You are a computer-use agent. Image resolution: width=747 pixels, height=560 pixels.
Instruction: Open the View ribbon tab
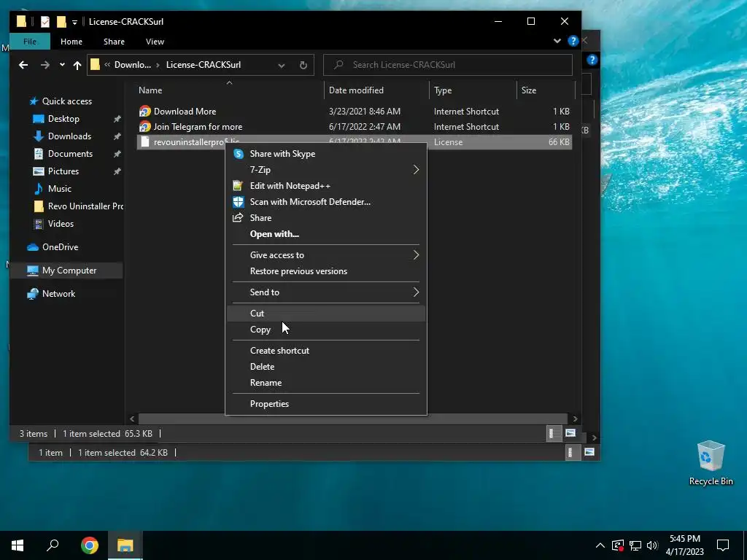(155, 42)
